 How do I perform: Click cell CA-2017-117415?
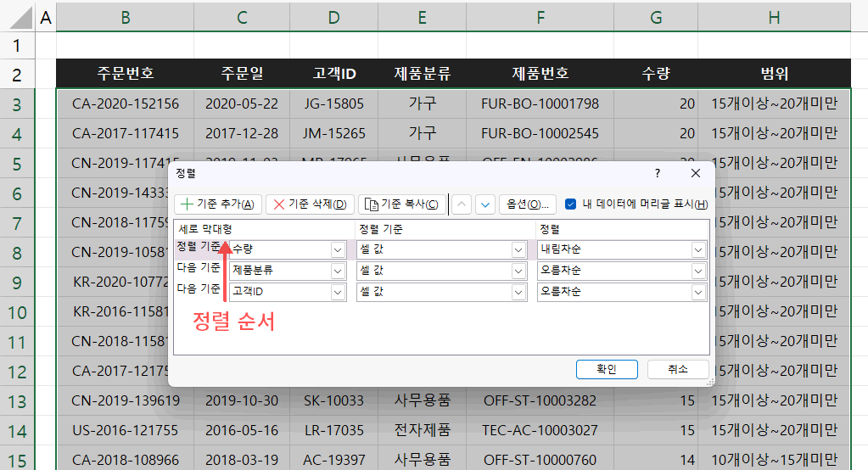pyautogui.click(x=125, y=133)
